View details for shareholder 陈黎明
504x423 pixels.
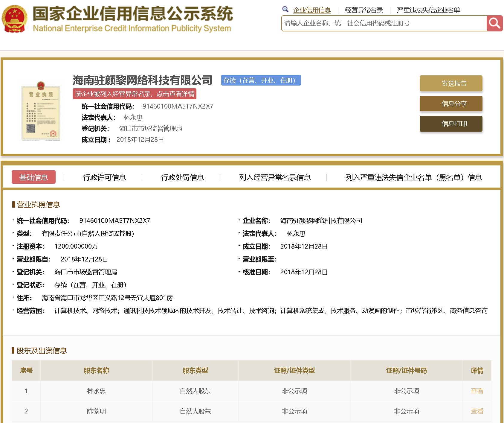point(476,411)
